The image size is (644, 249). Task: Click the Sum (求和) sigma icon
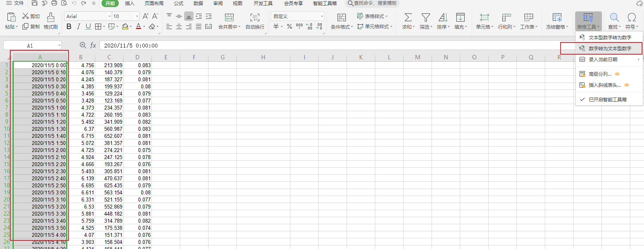tap(408, 17)
